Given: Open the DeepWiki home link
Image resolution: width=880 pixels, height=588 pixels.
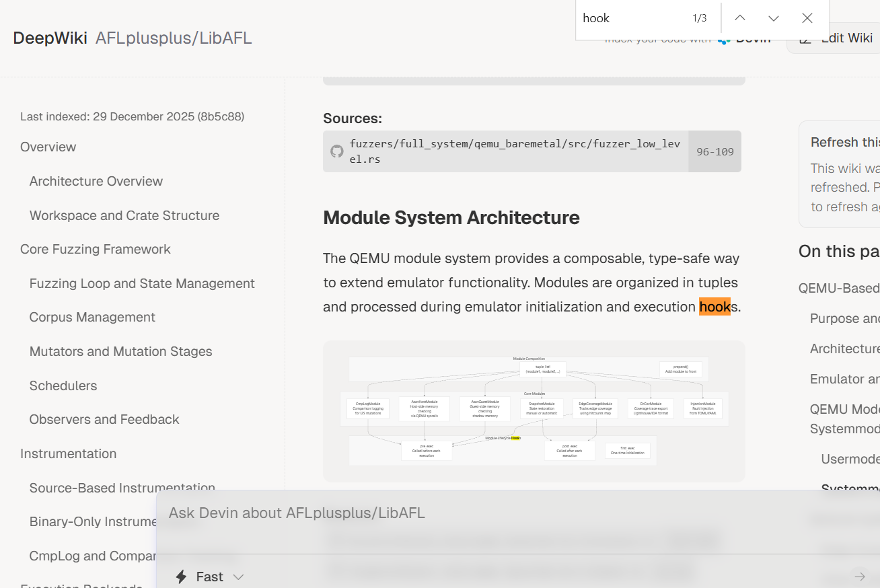Looking at the screenshot, I should coord(50,38).
